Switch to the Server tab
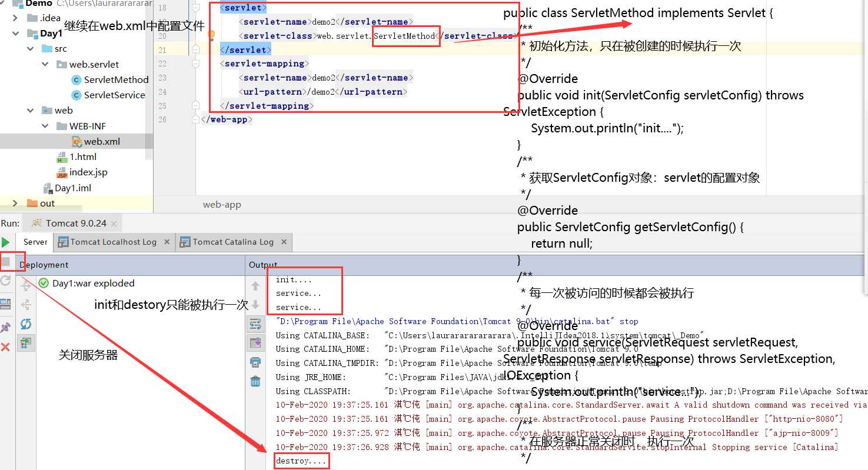Viewport: 868px width, 470px height. [x=35, y=242]
